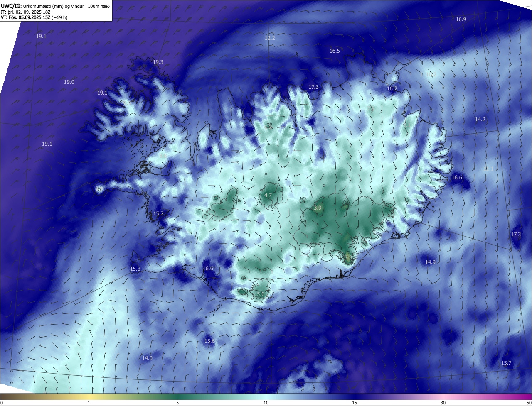
Task: Click the '50' tick on colour scale
Action: click(529, 403)
